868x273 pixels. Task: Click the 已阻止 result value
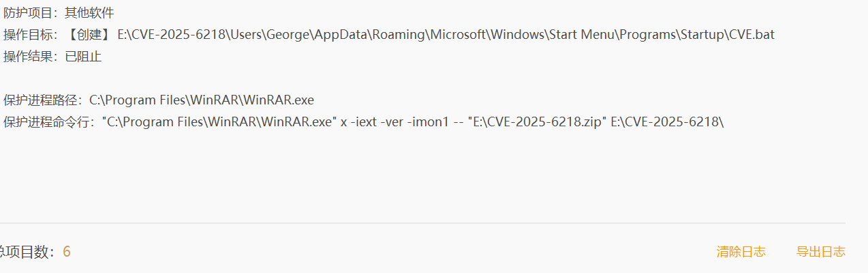83,57
